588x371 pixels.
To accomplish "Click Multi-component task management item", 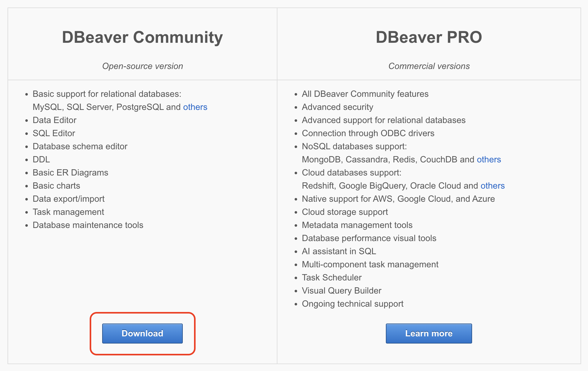I will point(370,265).
